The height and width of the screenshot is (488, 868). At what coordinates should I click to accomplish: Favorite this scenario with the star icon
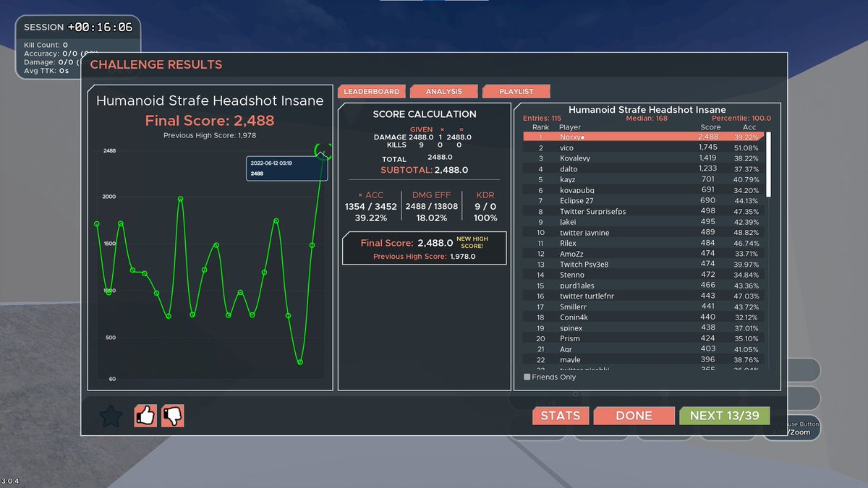tap(111, 416)
